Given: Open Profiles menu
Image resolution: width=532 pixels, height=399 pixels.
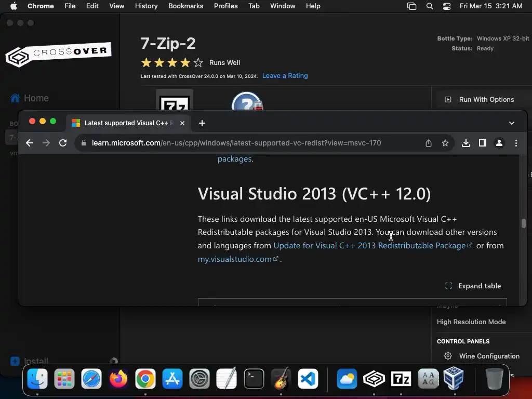Looking at the screenshot, I should click(225, 6).
